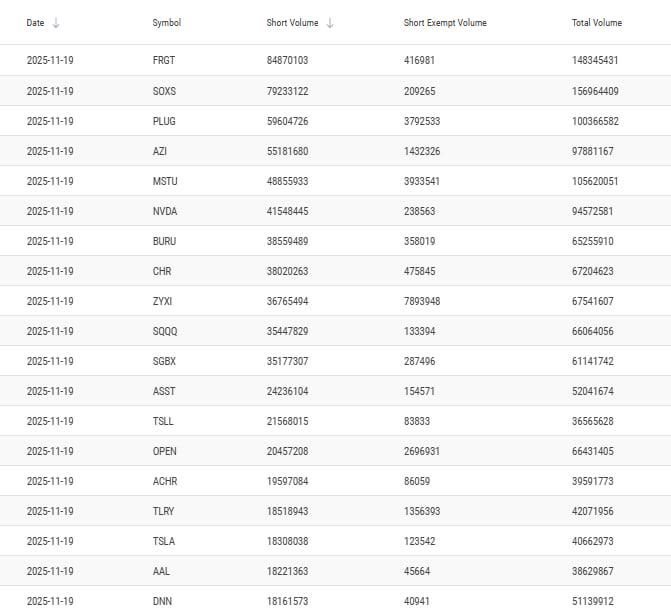Click total volume value 38629867
671x614 pixels.
(593, 571)
